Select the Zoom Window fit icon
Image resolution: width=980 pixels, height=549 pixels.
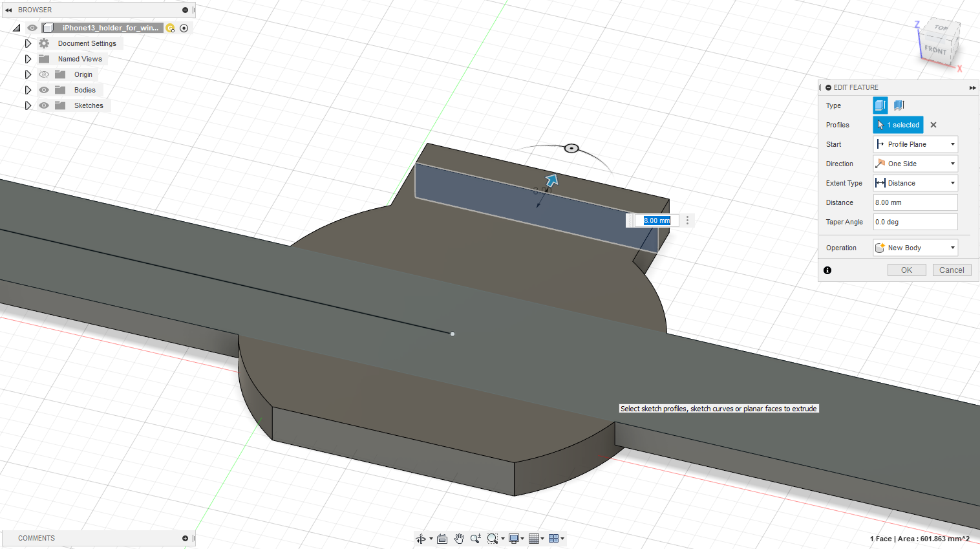click(493, 539)
